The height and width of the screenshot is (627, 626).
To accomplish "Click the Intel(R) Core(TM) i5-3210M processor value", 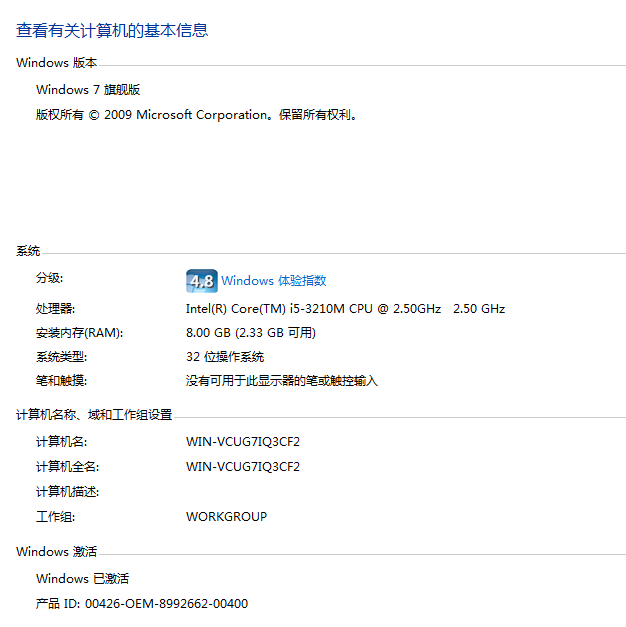I will [x=345, y=309].
